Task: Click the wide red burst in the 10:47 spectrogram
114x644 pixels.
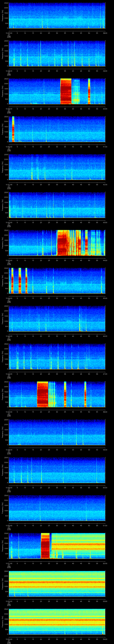Action: [x=43, y=394]
